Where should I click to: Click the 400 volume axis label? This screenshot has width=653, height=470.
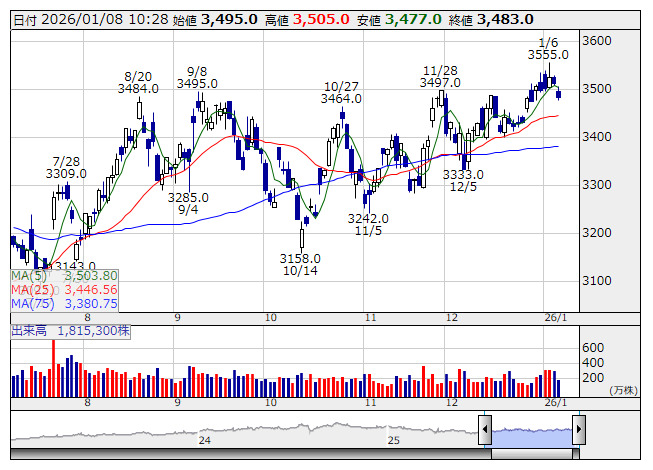click(593, 363)
